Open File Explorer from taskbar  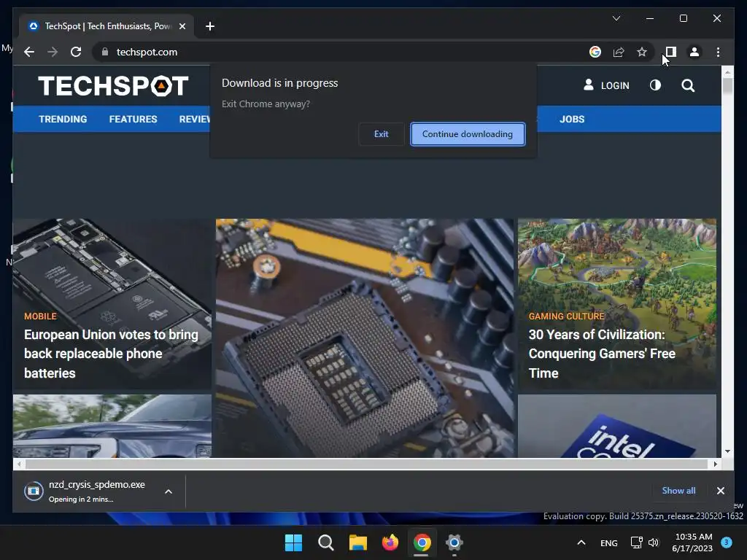pyautogui.click(x=357, y=542)
